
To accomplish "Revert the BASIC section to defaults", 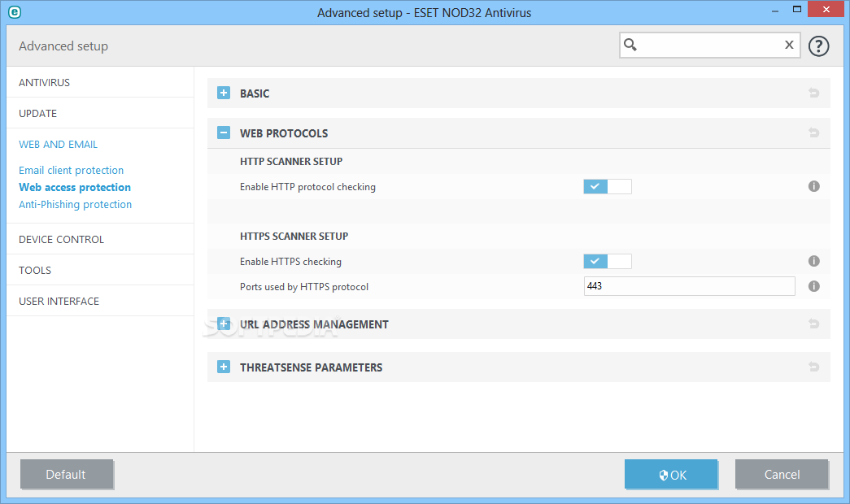I will coord(813,93).
